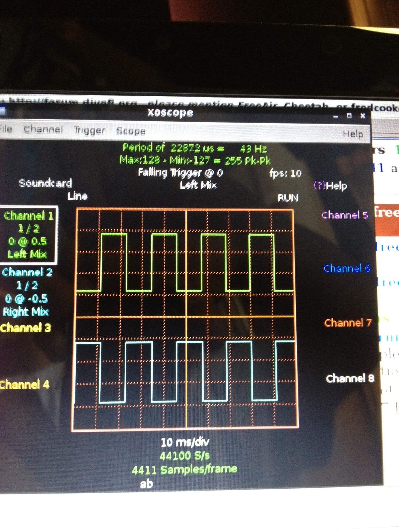Click the Soundcard input label
The image size is (399, 532).
tap(46, 183)
